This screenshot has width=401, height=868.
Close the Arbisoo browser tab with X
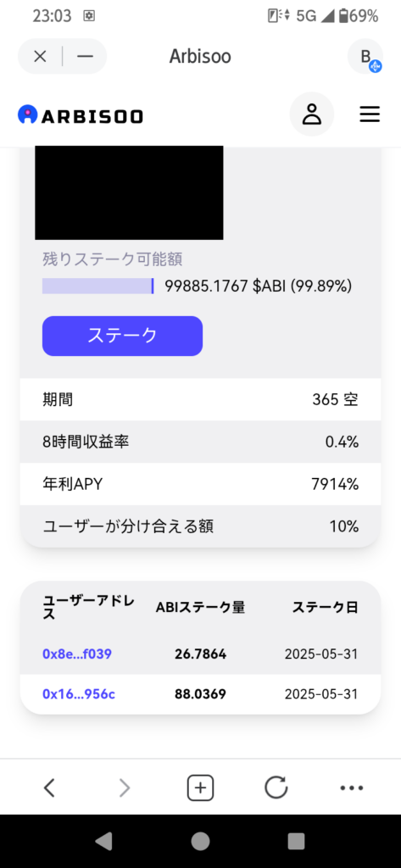click(40, 57)
